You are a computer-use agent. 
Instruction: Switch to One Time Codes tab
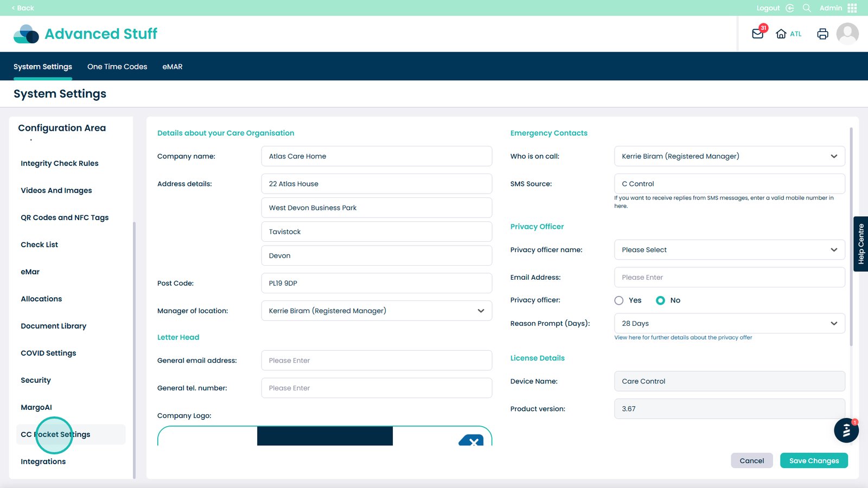pyautogui.click(x=117, y=67)
